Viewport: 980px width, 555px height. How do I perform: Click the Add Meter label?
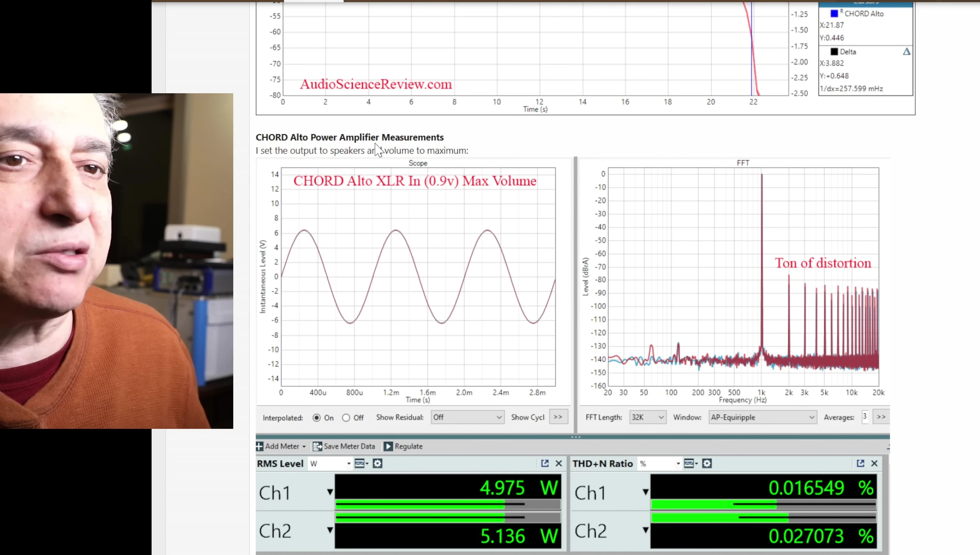pos(282,446)
